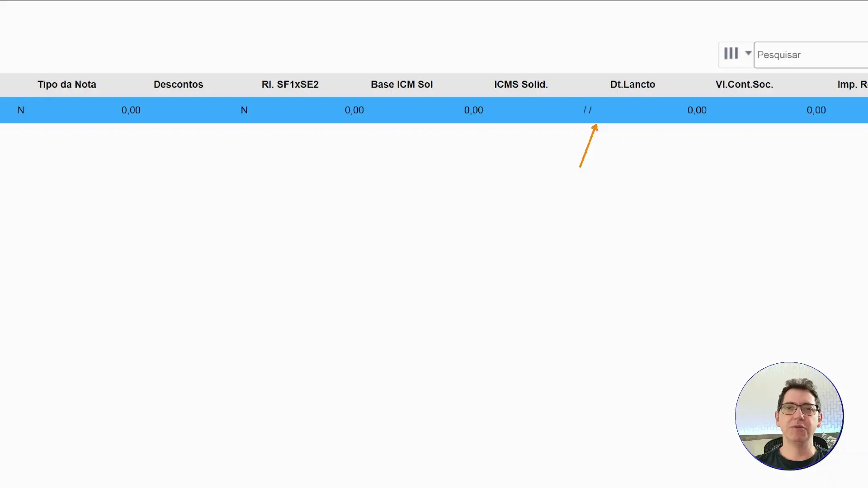Click the Vl.Cont.Soc. column header
The width and height of the screenshot is (868, 488).
[x=744, y=84]
